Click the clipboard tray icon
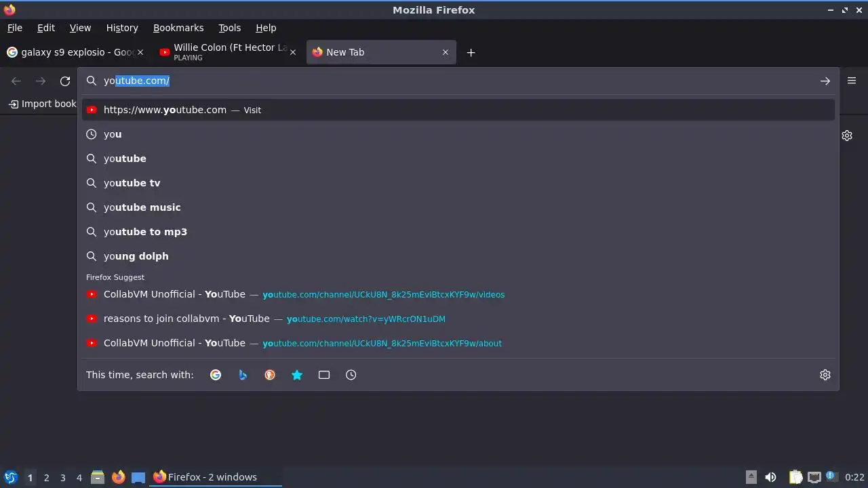Viewport: 868px width, 488px height. [x=795, y=477]
